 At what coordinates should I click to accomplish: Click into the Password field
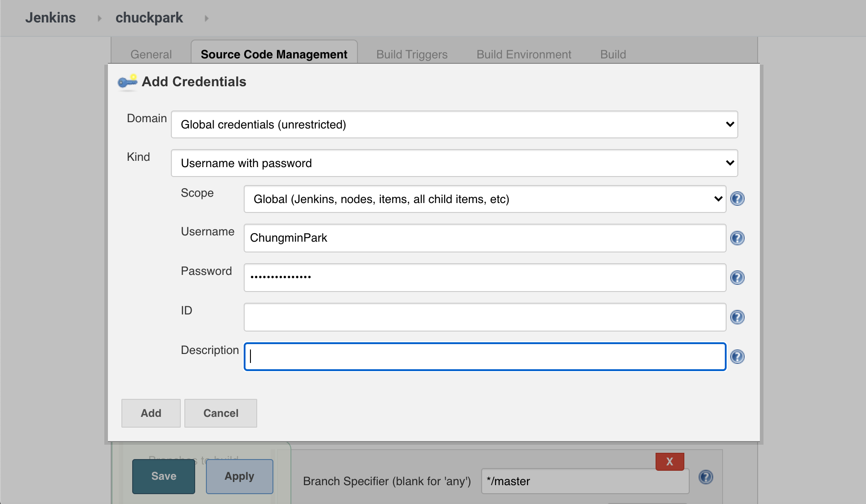pos(485,278)
